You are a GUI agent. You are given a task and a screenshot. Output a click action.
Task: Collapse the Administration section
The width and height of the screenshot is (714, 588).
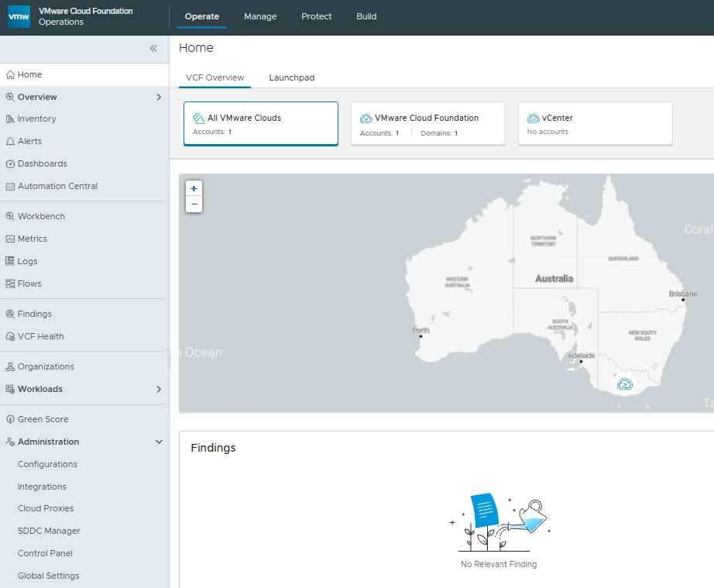(159, 442)
